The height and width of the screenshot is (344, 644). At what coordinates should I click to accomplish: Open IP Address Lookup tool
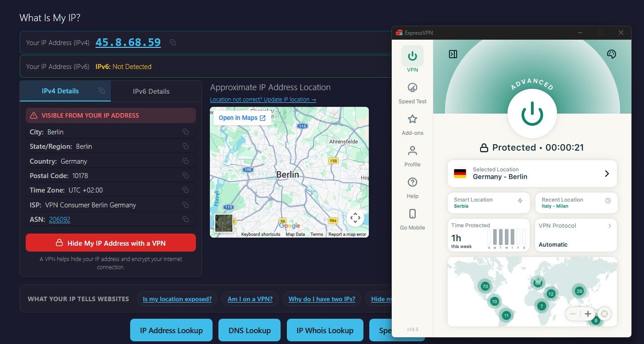171,330
